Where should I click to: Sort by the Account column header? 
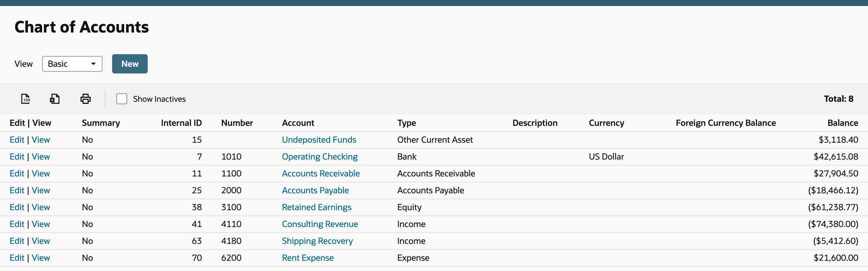[298, 123]
